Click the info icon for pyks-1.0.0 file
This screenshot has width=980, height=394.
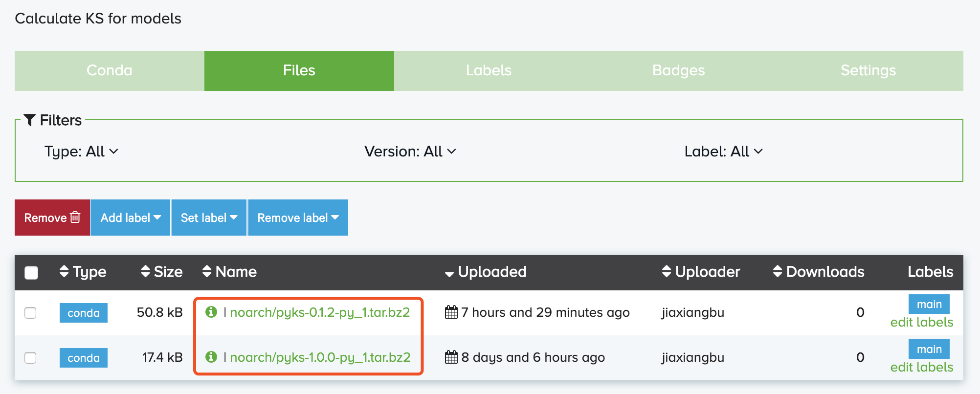pyautogui.click(x=211, y=357)
